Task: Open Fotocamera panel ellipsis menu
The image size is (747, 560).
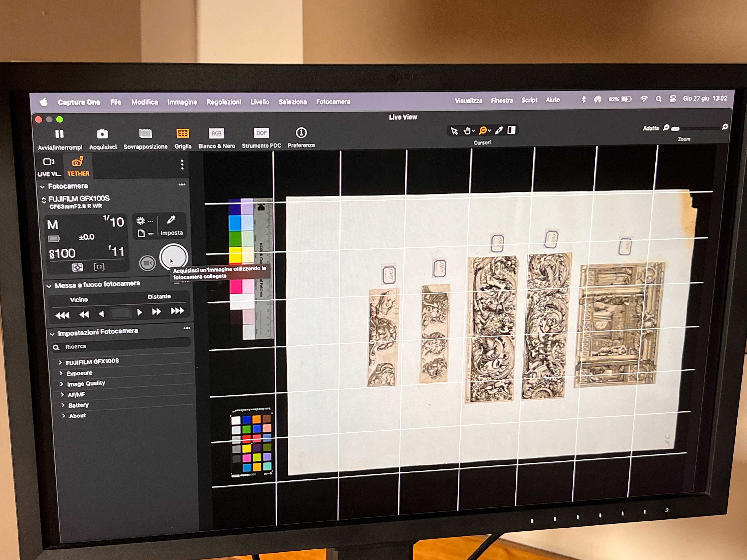Action: click(182, 185)
